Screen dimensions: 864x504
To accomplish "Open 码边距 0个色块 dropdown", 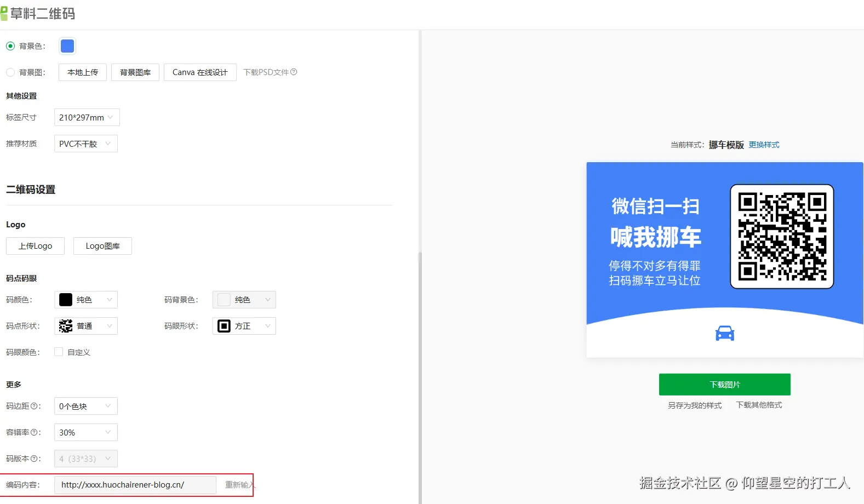I will [x=86, y=406].
